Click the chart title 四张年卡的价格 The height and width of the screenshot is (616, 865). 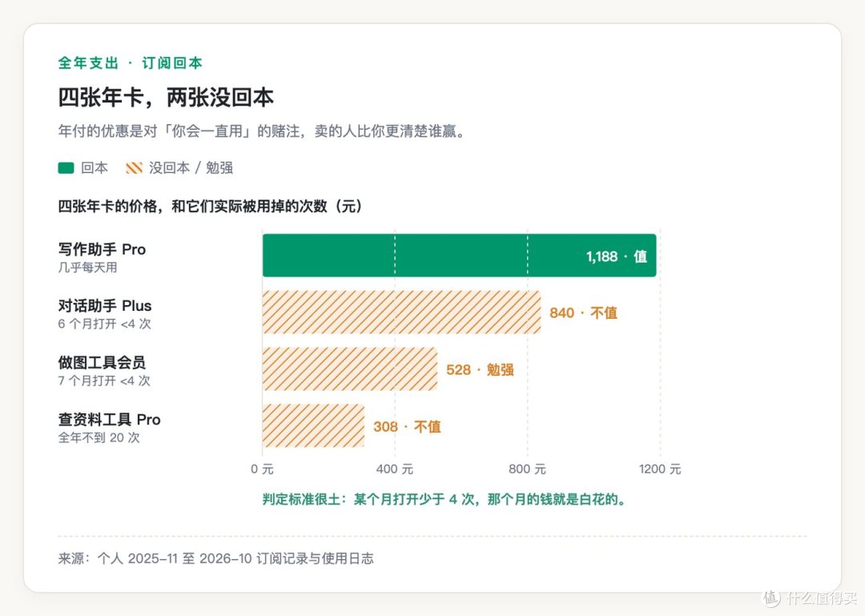coord(210,207)
